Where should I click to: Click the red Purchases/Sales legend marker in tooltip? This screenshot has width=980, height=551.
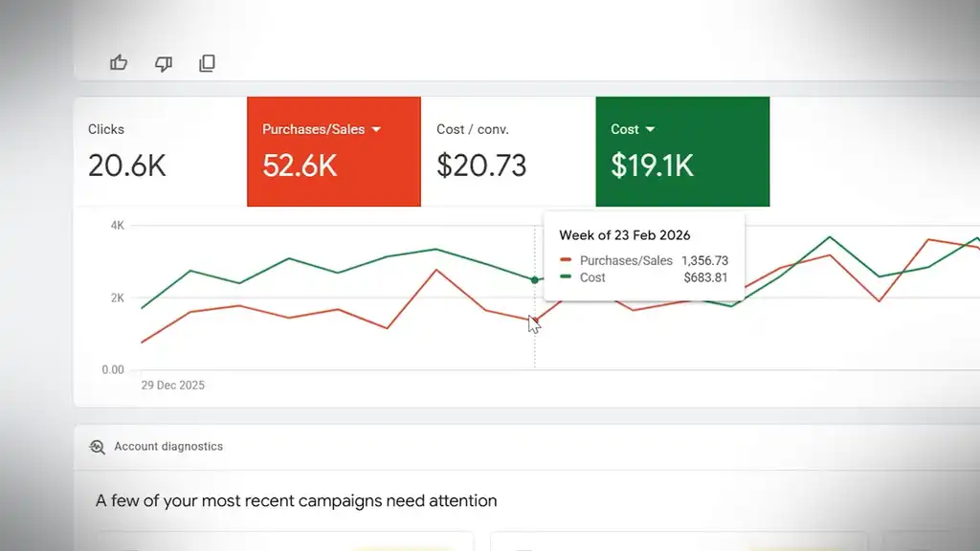566,260
